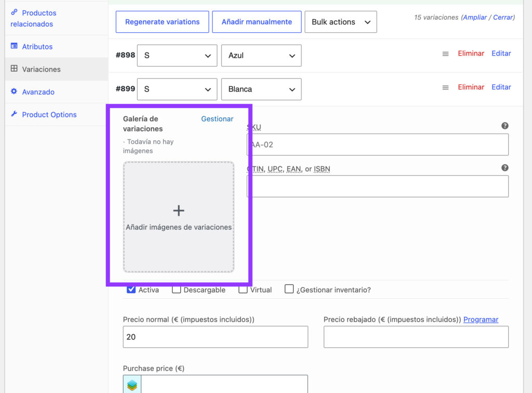Click the variation #899 ID label
This screenshot has height=393, width=532.
tap(125, 89)
